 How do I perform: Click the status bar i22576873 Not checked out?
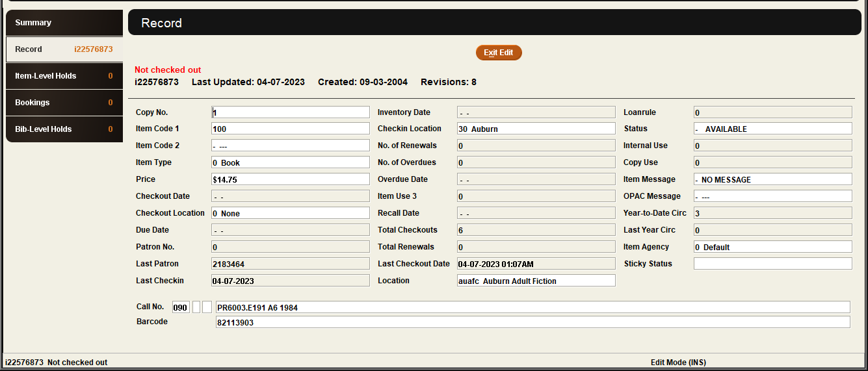pos(57,363)
